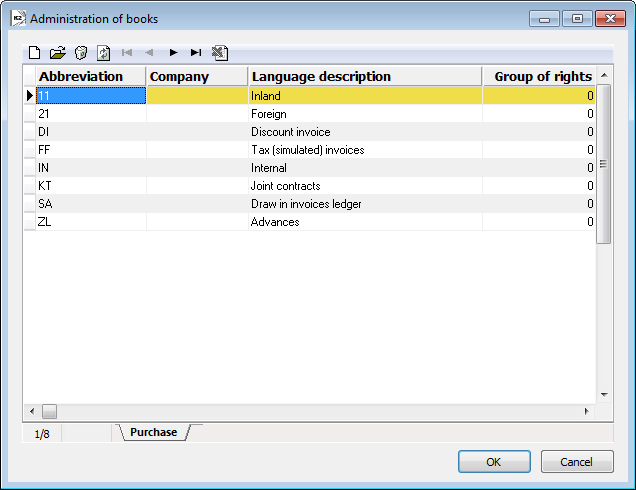
Task: Select abbreviation cell IN
Action: 91,168
